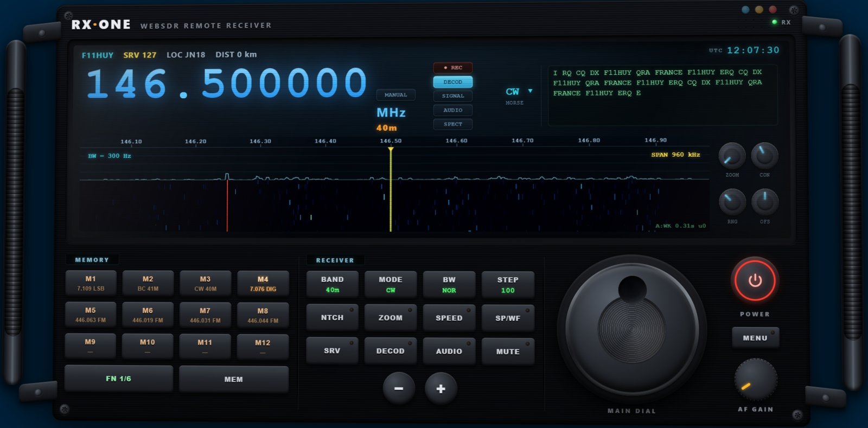
Task: Click the SPAN 960 kHz label
Action: (x=675, y=155)
